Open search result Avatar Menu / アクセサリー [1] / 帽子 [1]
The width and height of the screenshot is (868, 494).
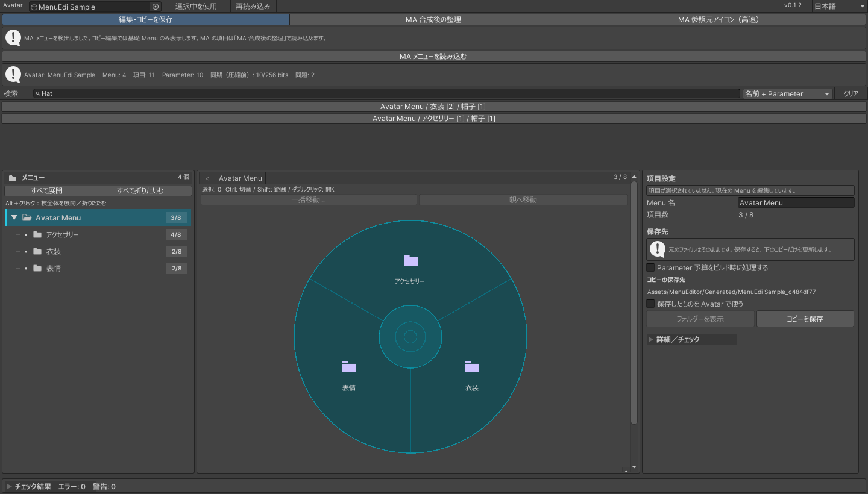pyautogui.click(x=433, y=119)
